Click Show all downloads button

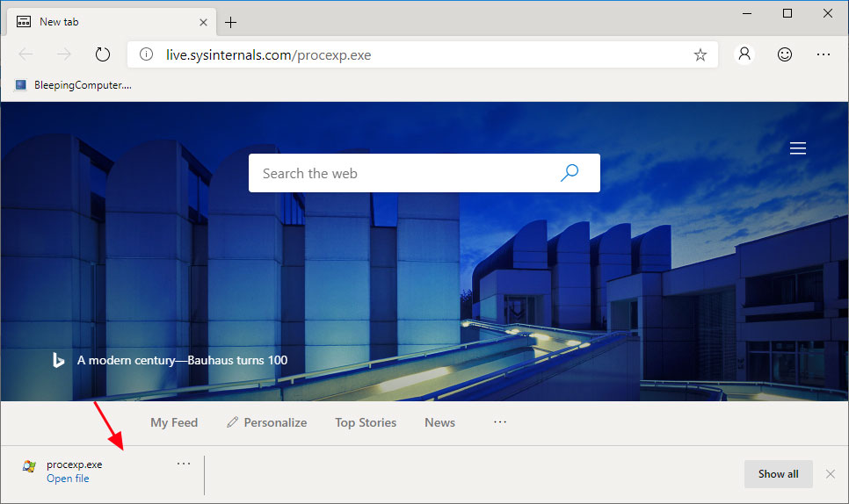778,474
